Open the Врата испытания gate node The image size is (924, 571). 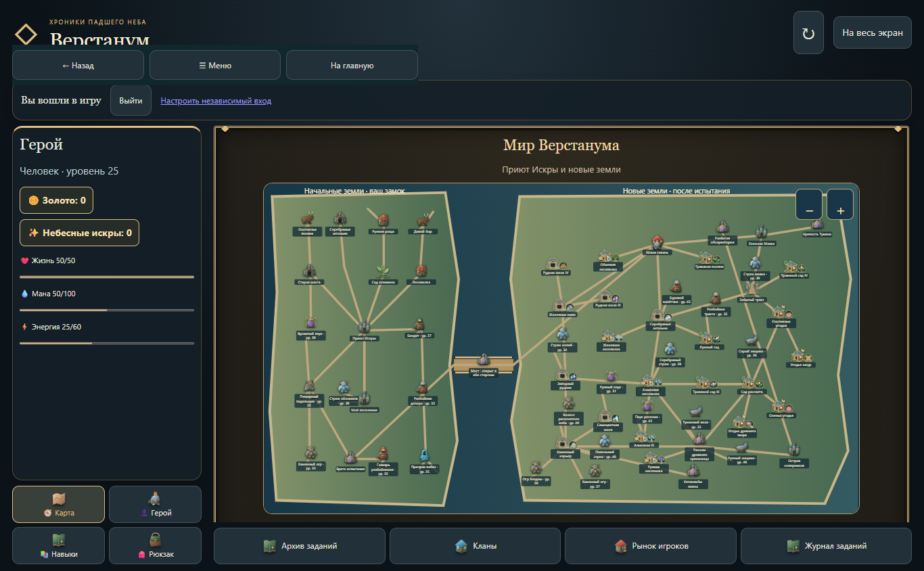(x=350, y=458)
